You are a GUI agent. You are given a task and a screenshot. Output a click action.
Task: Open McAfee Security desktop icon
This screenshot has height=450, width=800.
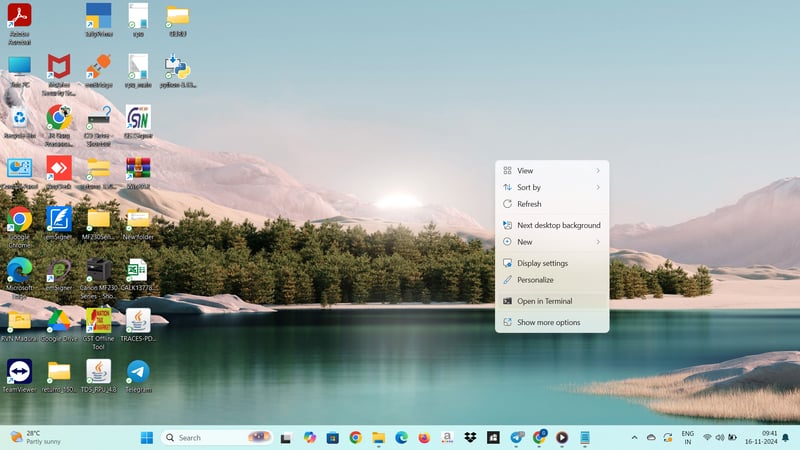tap(59, 67)
